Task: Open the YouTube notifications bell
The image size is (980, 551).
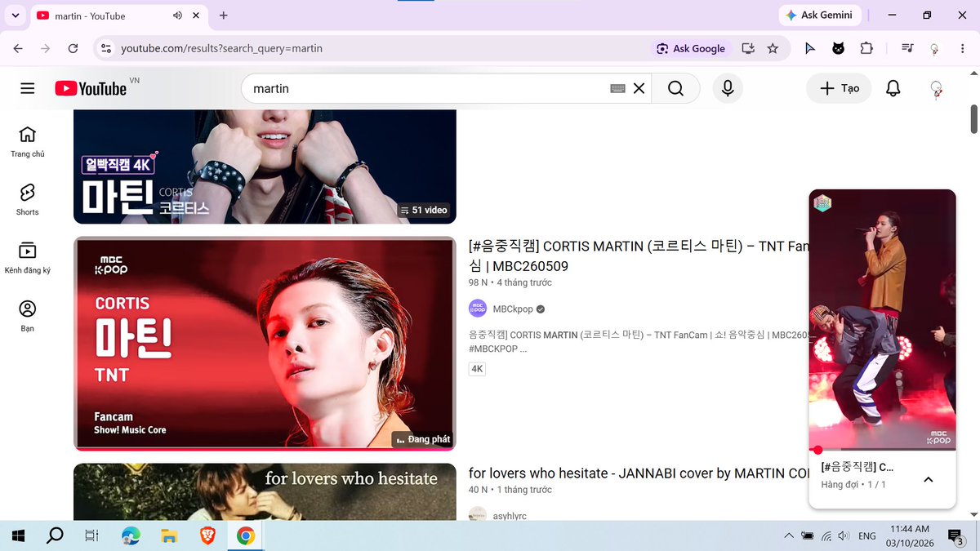Action: [x=893, y=88]
